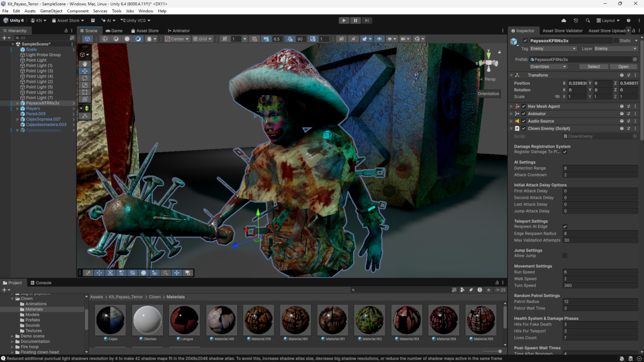Open Nav Mesh Agent preset icon
Viewport: 644px width, 362px height.
[628, 106]
